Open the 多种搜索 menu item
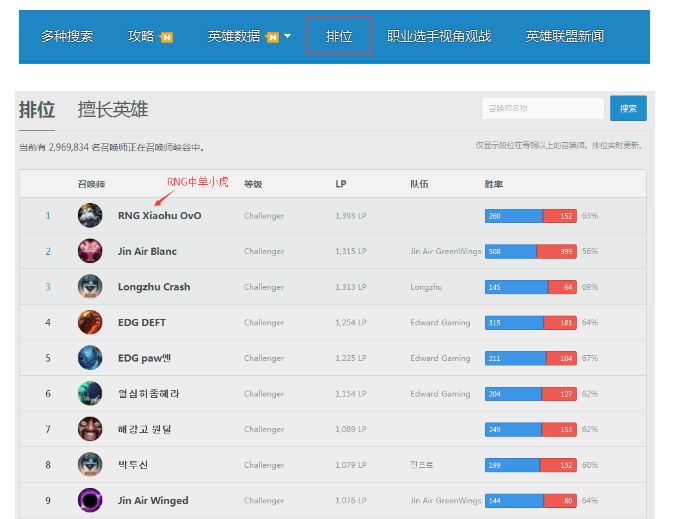This screenshot has width=673, height=519. (67, 36)
